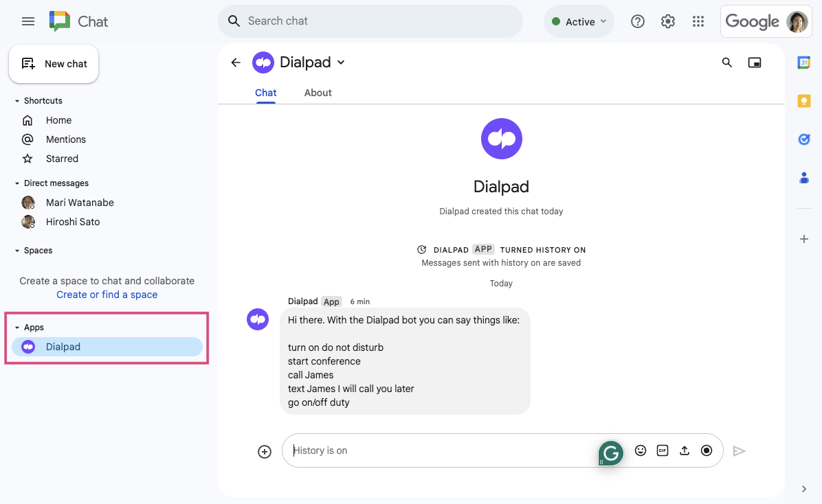Open the Help question mark icon

[x=638, y=21]
